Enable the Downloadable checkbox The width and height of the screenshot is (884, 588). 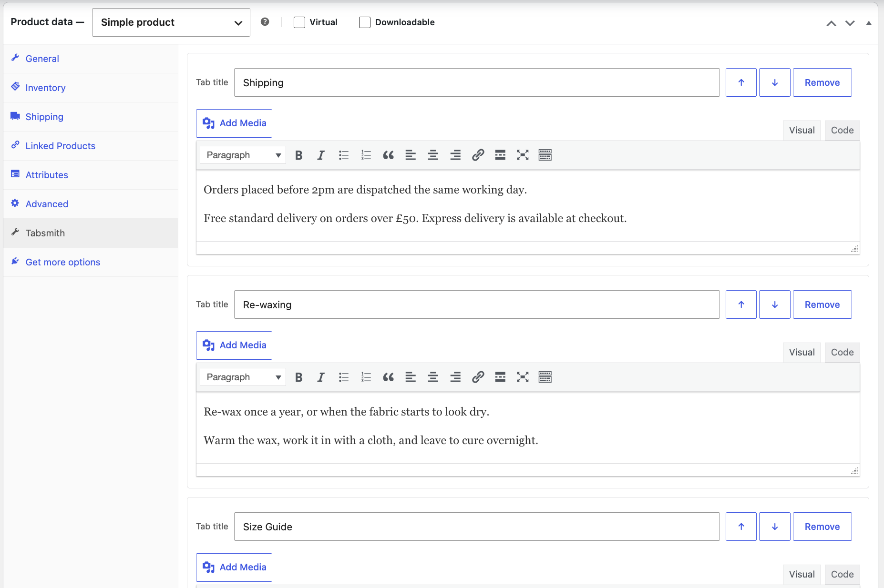coord(365,22)
